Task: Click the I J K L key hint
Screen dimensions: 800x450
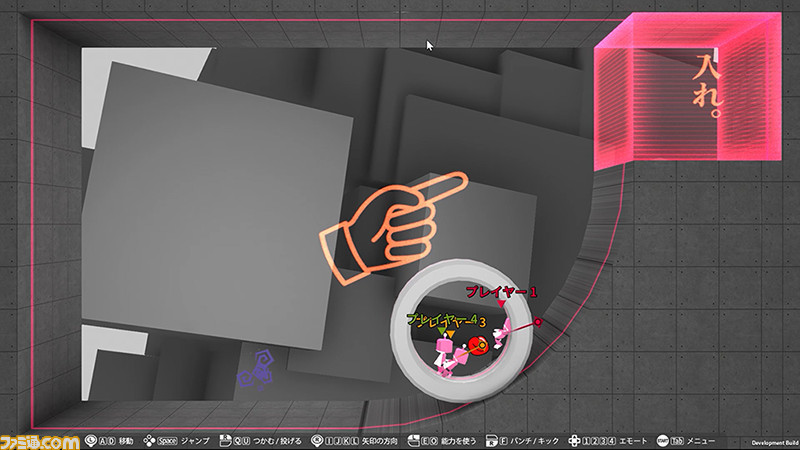Action: pos(342,441)
